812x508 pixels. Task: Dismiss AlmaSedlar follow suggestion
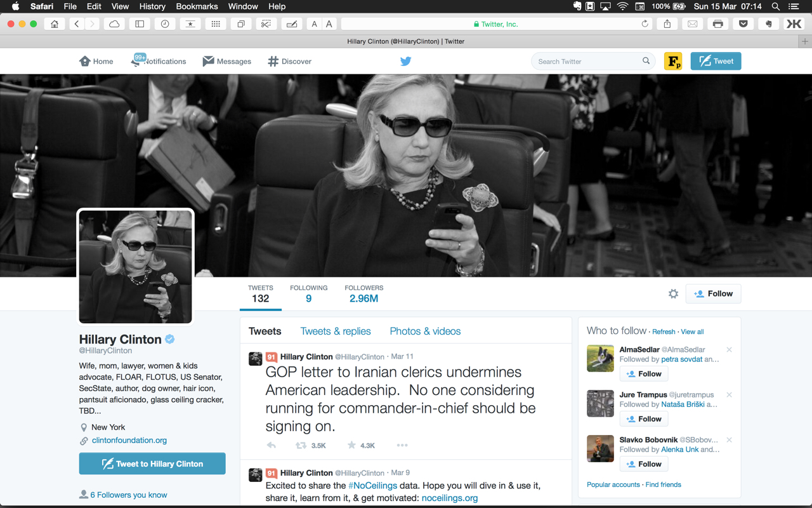pyautogui.click(x=729, y=350)
